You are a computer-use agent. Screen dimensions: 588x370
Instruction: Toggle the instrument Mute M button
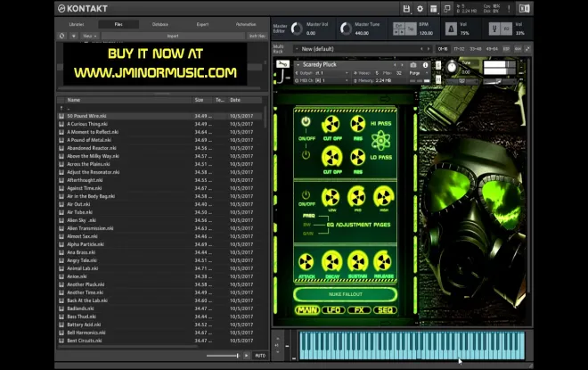[x=438, y=79]
